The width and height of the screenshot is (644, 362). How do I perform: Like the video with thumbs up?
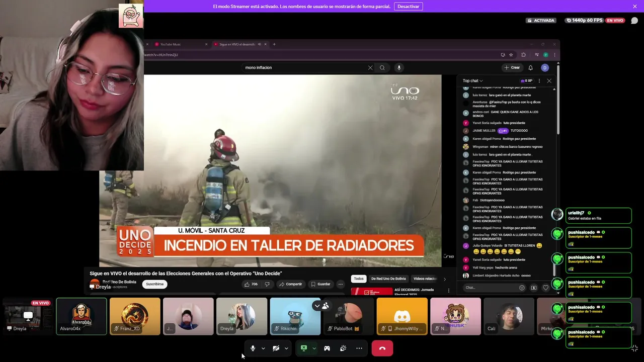tap(251, 284)
